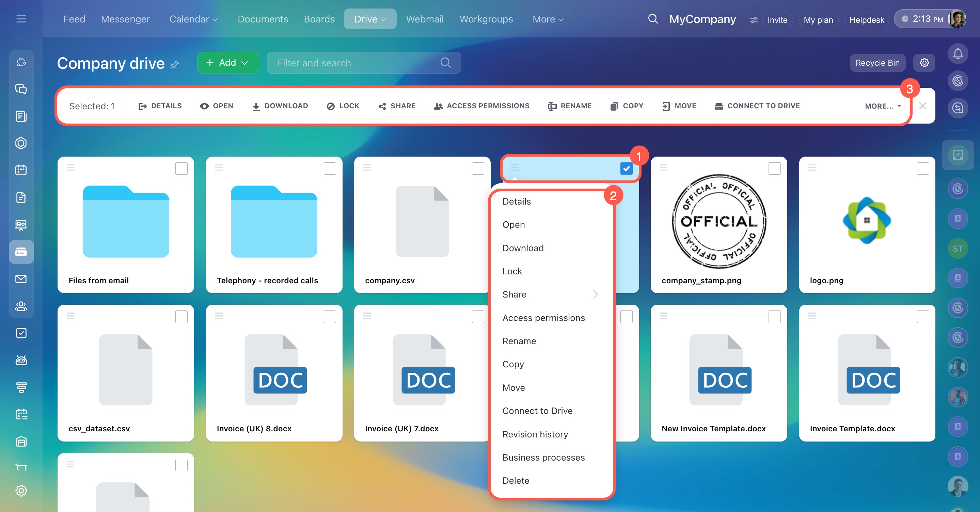Screen dimensions: 980x512
Task: Select Delete in the context menu
Action: [516, 480]
